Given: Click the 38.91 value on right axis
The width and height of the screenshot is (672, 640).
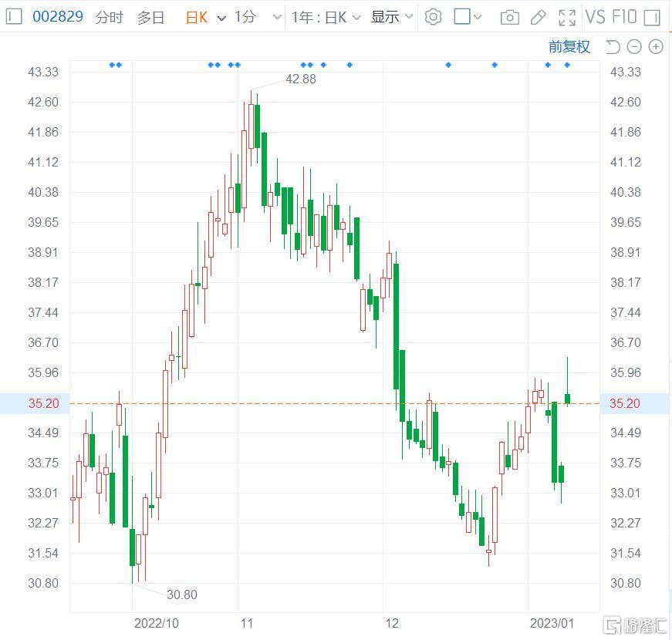Looking at the screenshot, I should (626, 252).
